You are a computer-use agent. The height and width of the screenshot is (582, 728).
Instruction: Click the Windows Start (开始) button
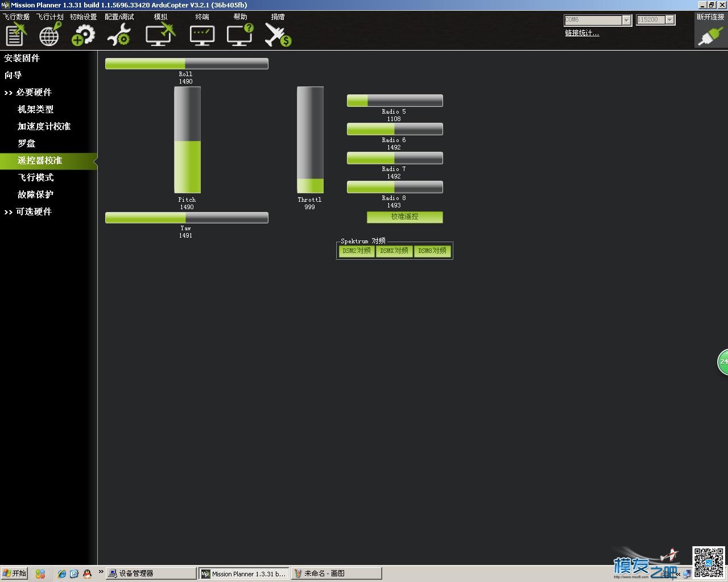(14, 573)
